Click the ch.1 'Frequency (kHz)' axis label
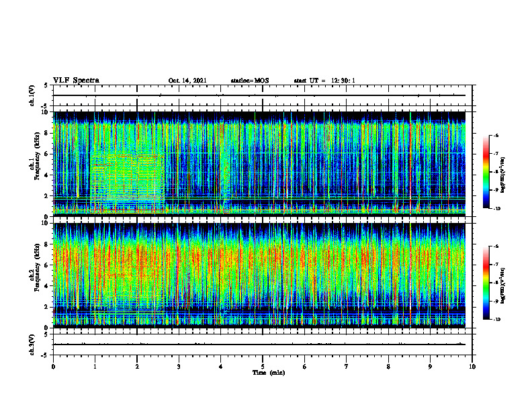Image resolution: width=532 pixels, height=411 pixels. (x=37, y=156)
